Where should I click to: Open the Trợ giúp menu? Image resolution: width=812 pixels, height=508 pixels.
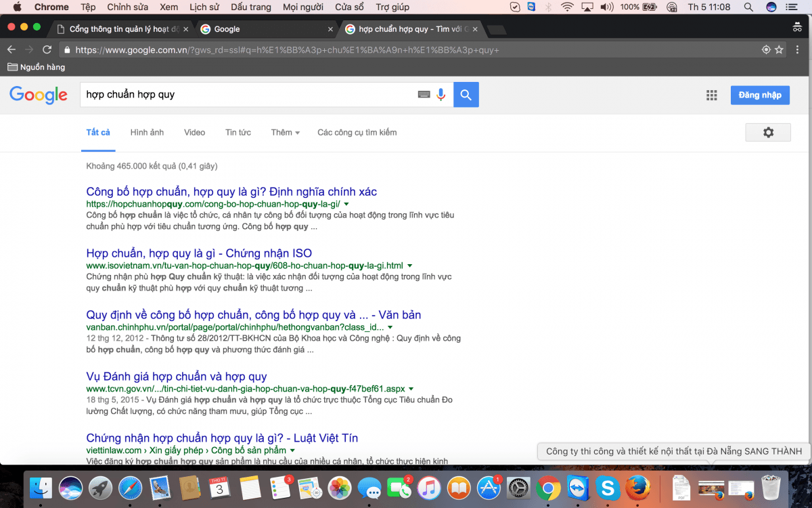pos(392,7)
